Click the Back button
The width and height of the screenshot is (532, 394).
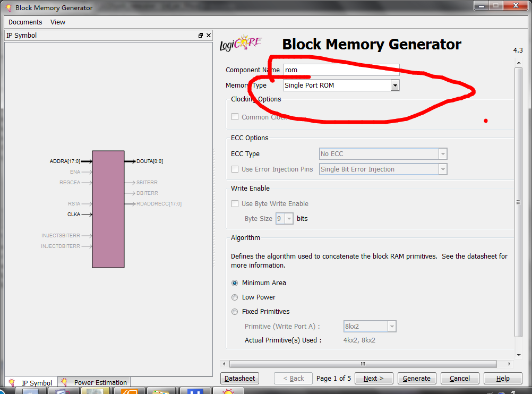[294, 379]
